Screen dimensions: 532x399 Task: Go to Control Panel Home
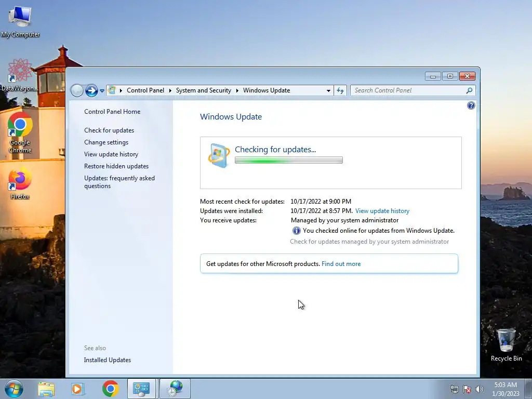click(x=112, y=112)
